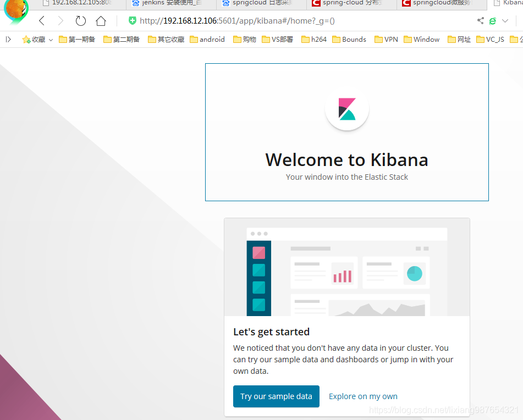Click the Welcome to Kibana heading
This screenshot has height=420, width=523.
347,159
